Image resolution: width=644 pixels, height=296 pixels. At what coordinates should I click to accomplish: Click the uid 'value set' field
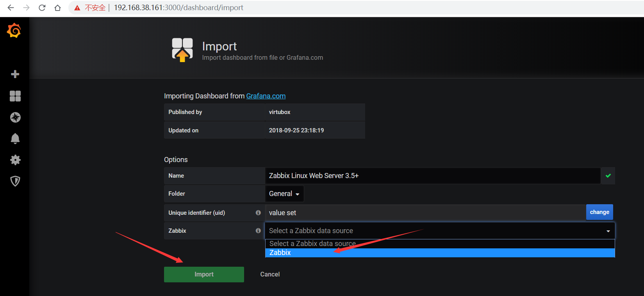425,213
